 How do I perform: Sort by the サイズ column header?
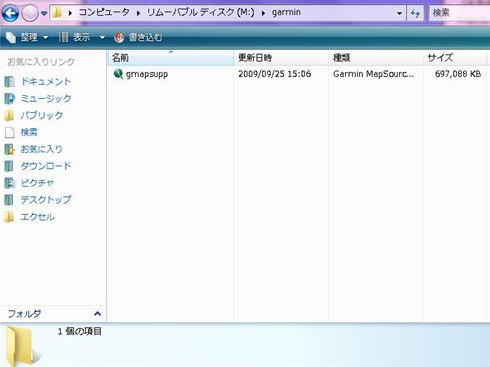[x=455, y=58]
